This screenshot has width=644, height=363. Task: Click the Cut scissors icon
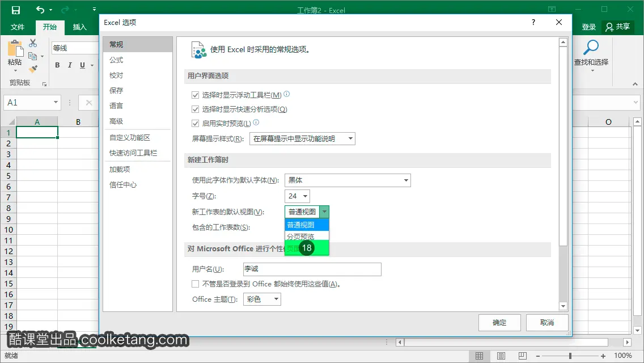tap(33, 43)
